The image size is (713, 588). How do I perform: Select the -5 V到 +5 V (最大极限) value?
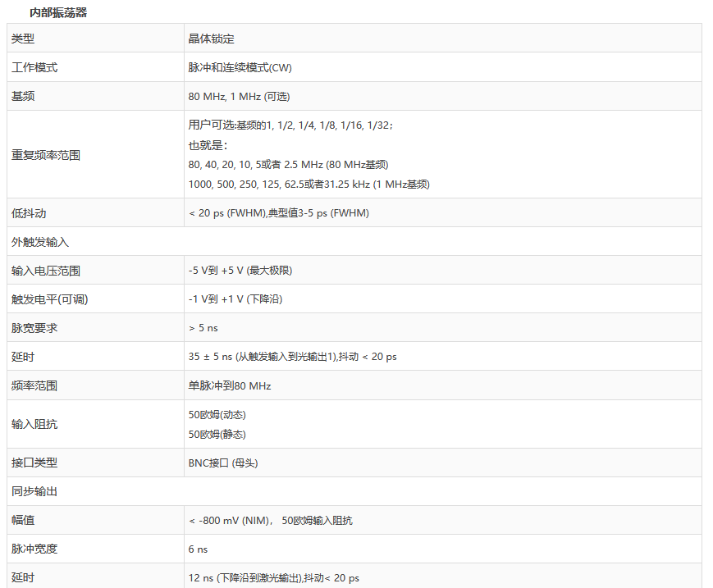pos(240,271)
